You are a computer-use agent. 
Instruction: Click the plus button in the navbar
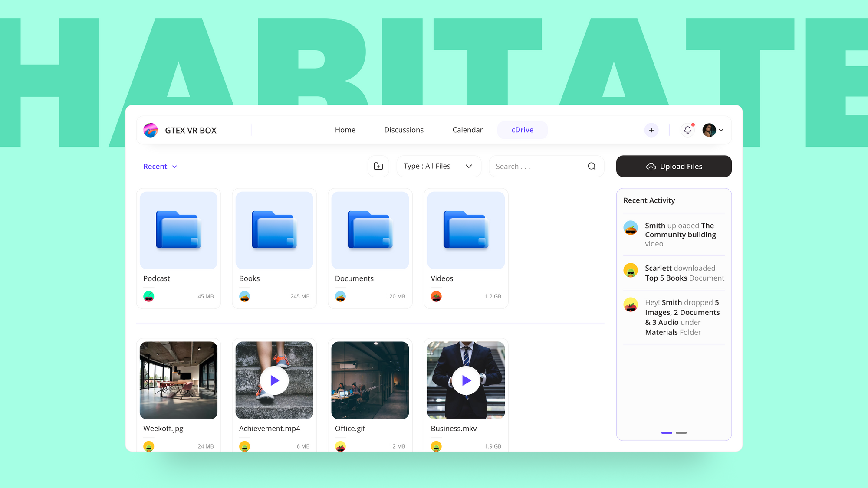coord(651,130)
